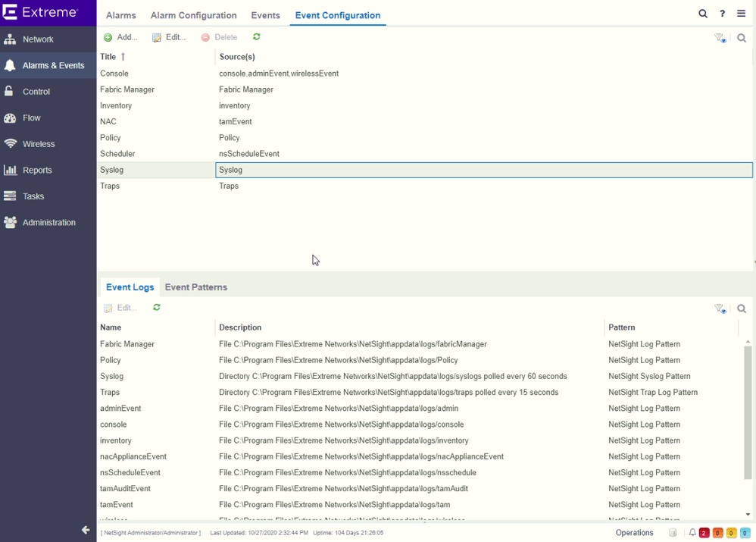Open the help question mark icon
The width and height of the screenshot is (756, 542).
tap(722, 14)
